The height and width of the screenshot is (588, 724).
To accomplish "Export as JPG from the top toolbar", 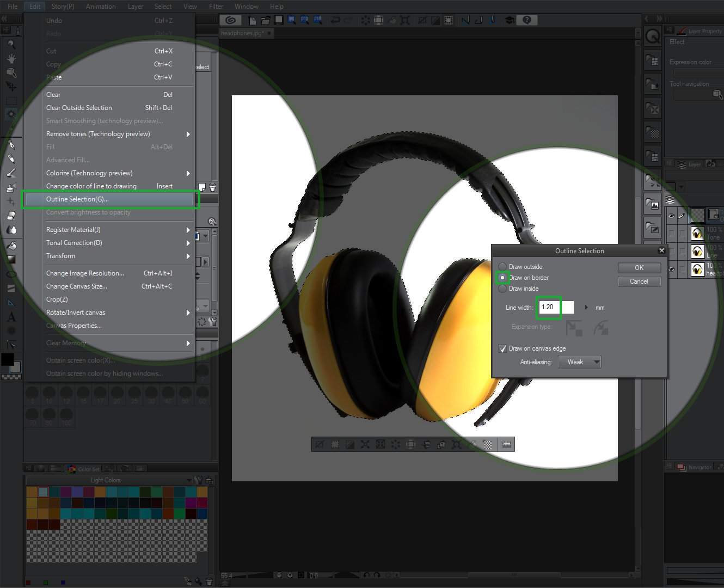I will click(x=291, y=20).
